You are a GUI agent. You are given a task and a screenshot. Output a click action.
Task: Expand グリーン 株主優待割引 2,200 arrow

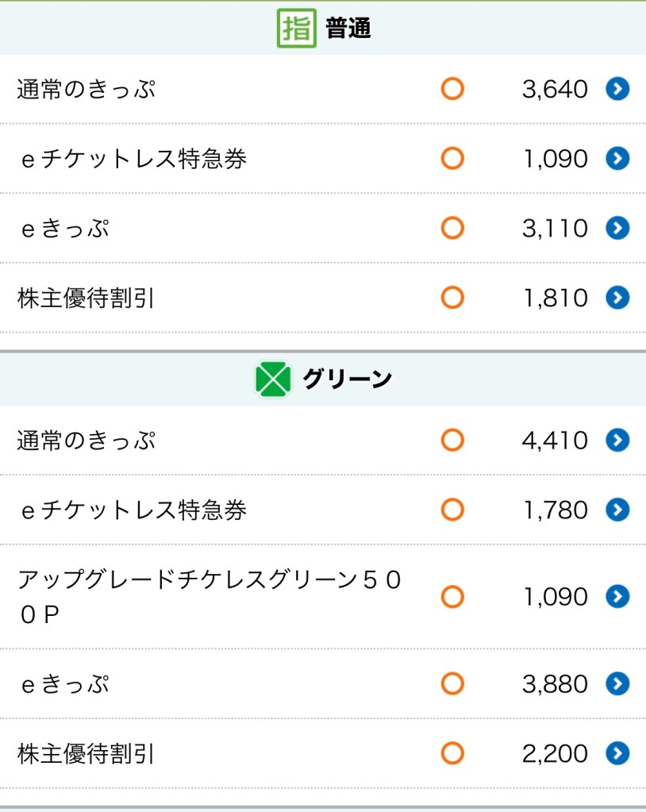pyautogui.click(x=617, y=753)
